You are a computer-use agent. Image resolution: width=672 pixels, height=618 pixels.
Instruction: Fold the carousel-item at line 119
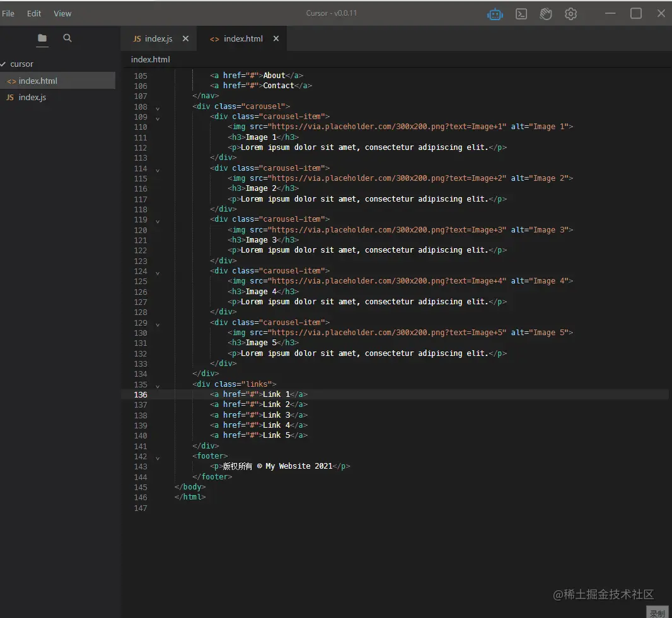(x=158, y=221)
